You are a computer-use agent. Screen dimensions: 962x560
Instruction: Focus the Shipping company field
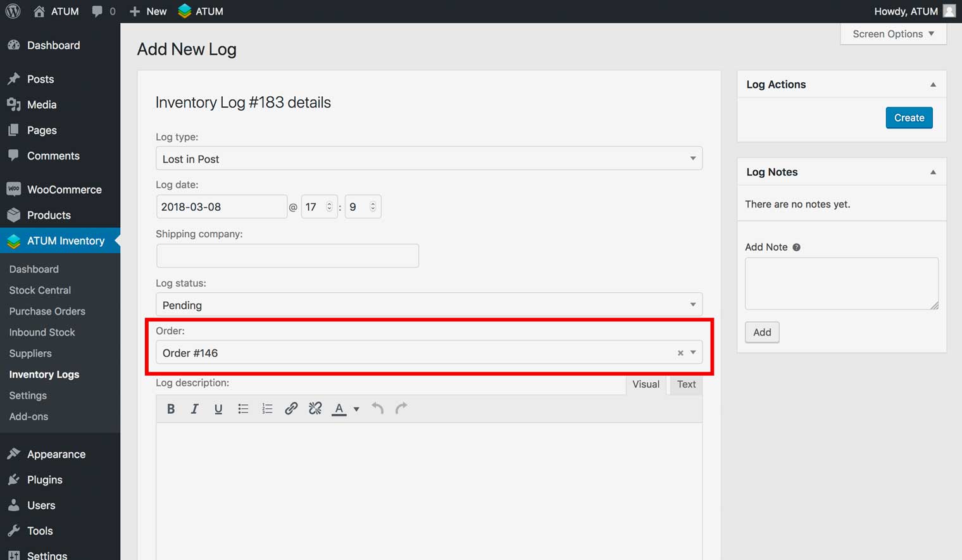(287, 256)
